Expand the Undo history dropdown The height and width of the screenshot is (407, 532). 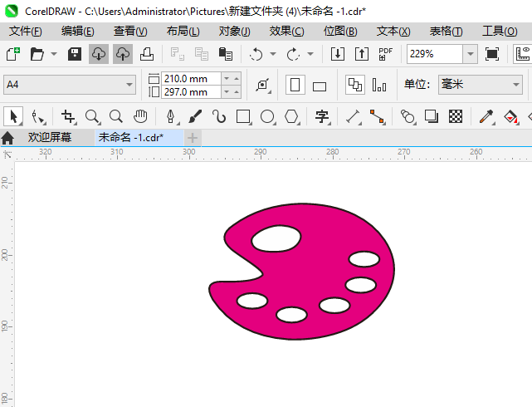point(273,54)
